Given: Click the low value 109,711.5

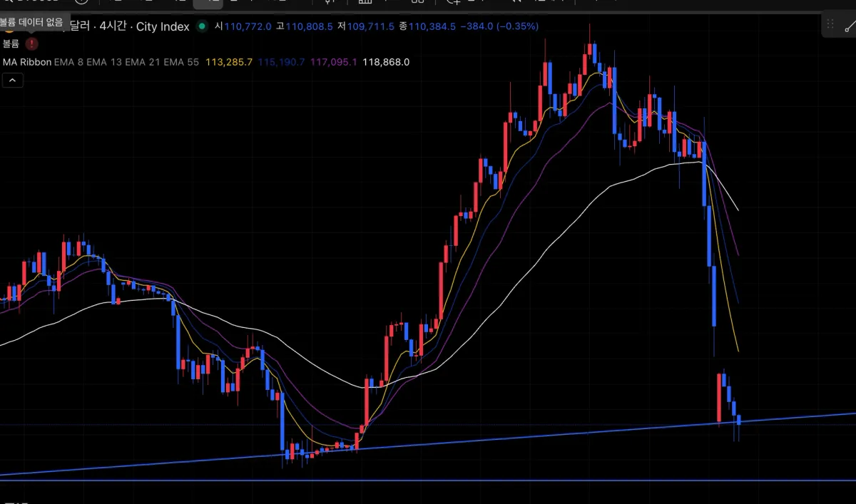Looking at the screenshot, I should click(370, 26).
